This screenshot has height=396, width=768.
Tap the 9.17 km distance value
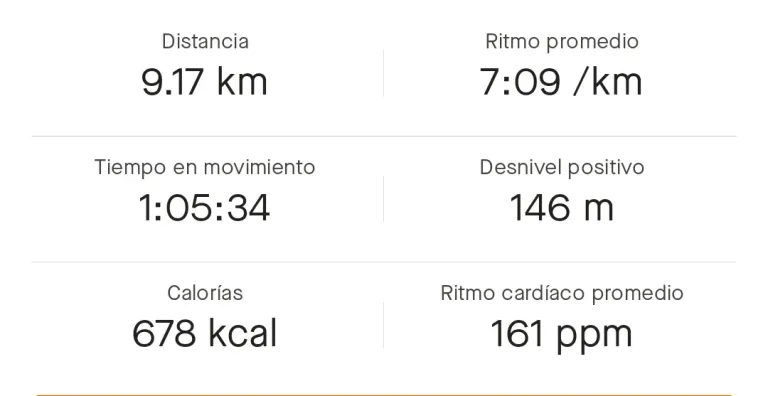click(204, 82)
